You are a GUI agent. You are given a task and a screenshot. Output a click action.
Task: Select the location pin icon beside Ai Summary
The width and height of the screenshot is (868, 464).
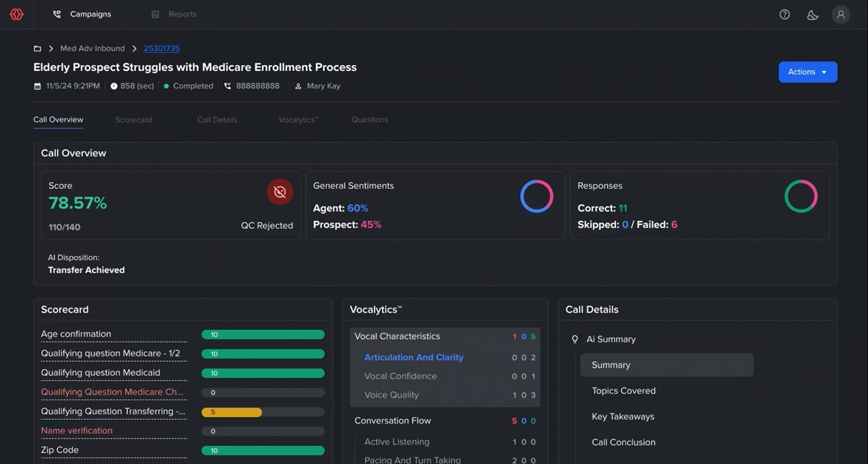(x=574, y=339)
